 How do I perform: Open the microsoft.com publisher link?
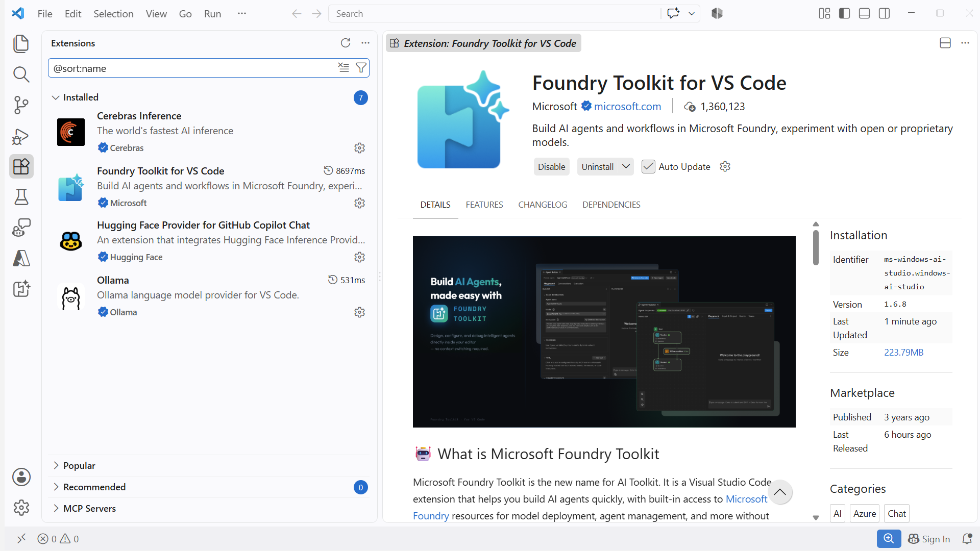pos(627,107)
